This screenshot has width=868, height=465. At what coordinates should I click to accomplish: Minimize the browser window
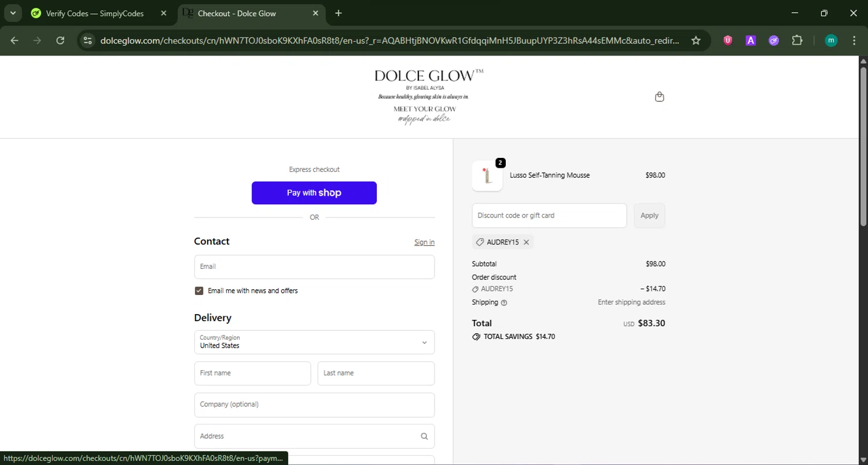[x=795, y=13]
